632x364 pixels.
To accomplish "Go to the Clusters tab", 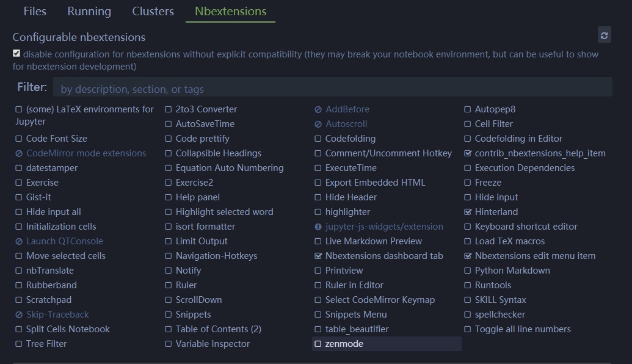I will pos(153,12).
